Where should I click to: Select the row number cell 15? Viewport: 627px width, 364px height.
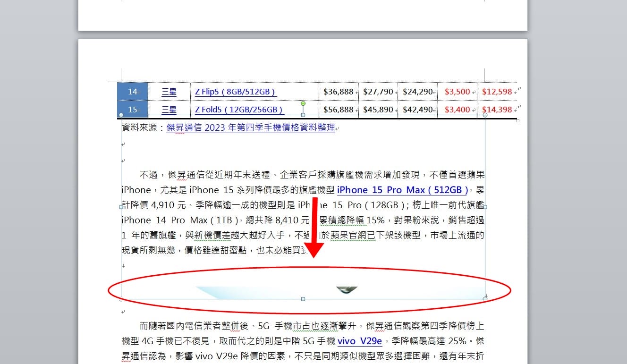(133, 110)
